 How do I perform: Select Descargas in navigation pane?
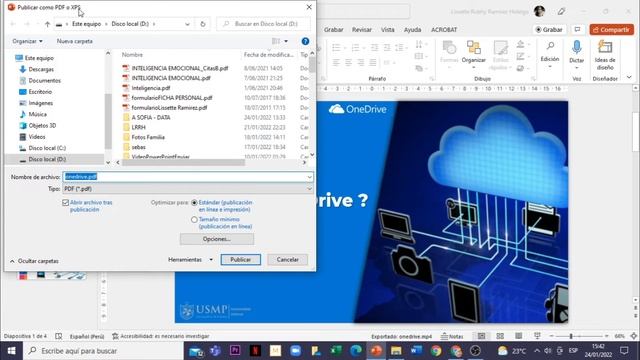click(x=41, y=69)
